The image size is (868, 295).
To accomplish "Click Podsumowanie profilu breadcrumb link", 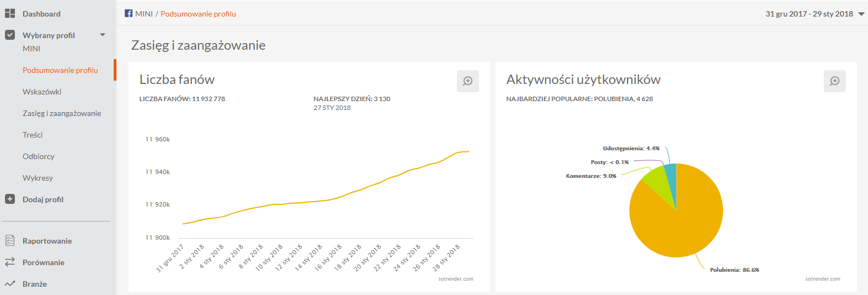I will pyautogui.click(x=198, y=14).
